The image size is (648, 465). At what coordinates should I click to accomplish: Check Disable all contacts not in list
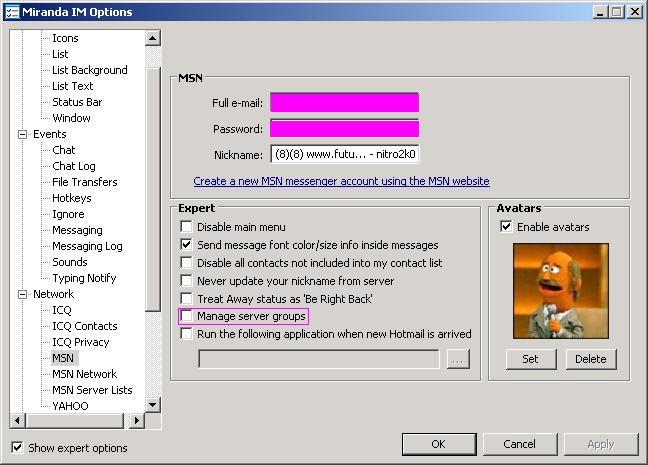click(x=186, y=262)
